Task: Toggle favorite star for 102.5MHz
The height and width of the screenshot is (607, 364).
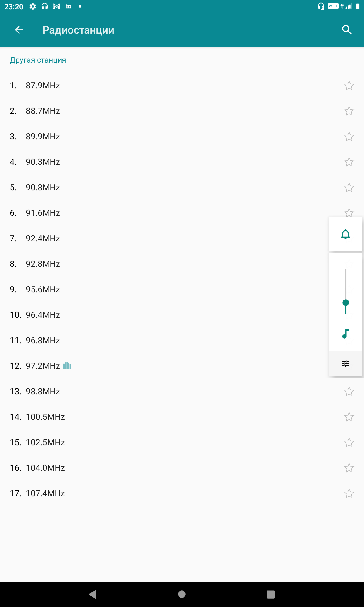Action: tap(349, 443)
